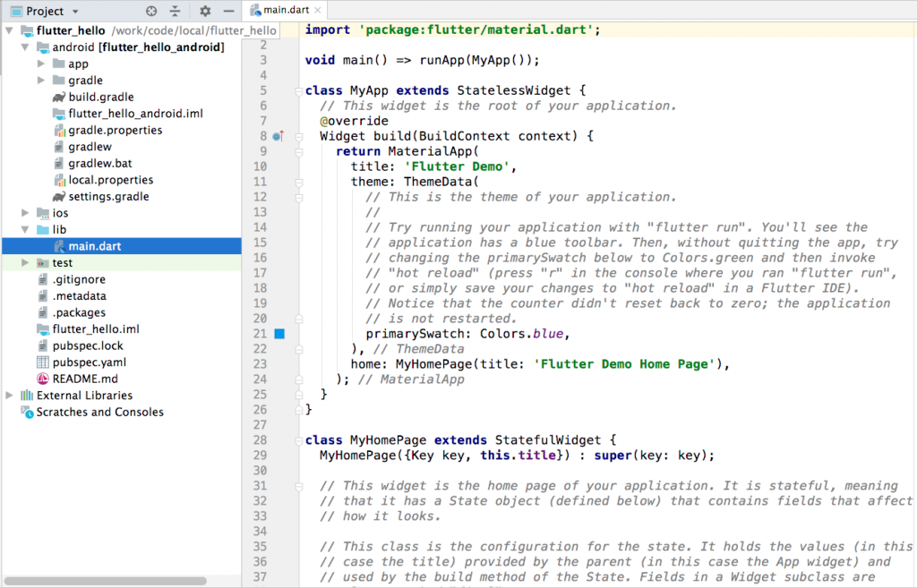Click the app folder icon
The width and height of the screenshot is (917, 588).
coord(58,64)
